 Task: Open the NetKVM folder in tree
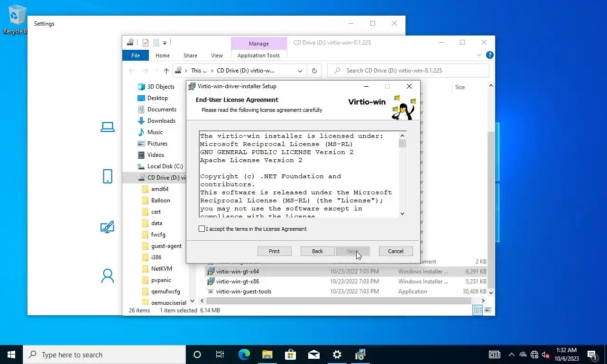coord(161,269)
